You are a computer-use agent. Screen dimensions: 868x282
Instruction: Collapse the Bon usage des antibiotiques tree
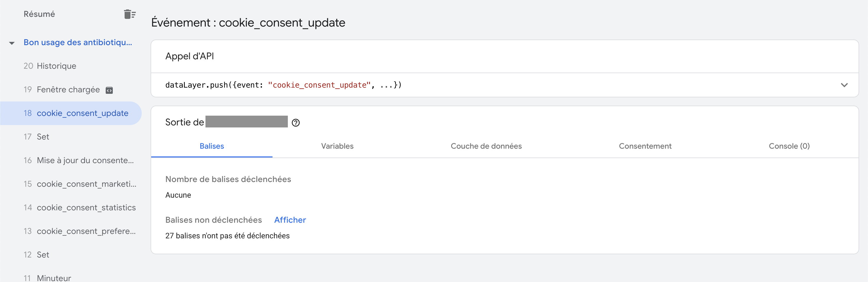[12, 43]
